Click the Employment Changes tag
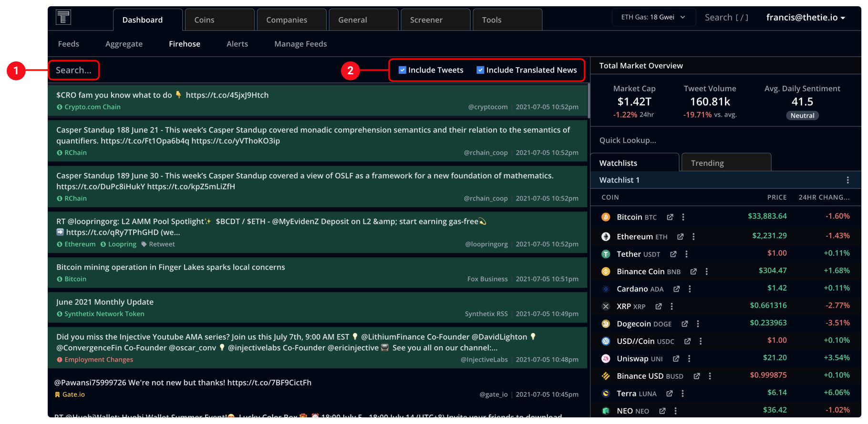The height and width of the screenshot is (424, 868). point(95,360)
